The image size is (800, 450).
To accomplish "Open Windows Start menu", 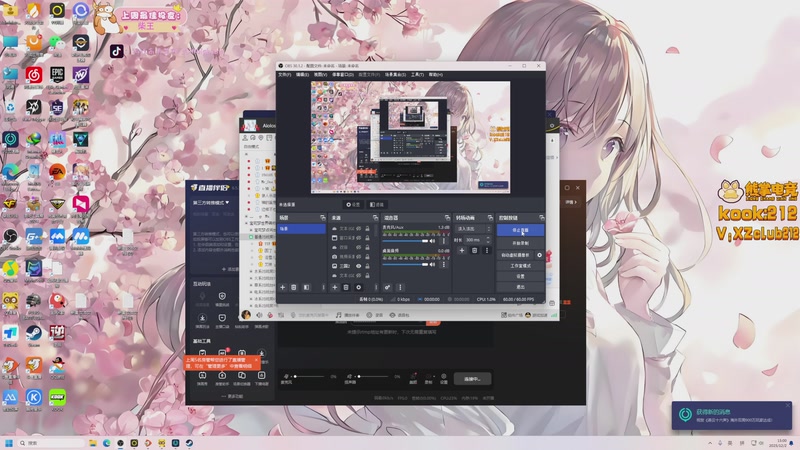I will 9,443.
